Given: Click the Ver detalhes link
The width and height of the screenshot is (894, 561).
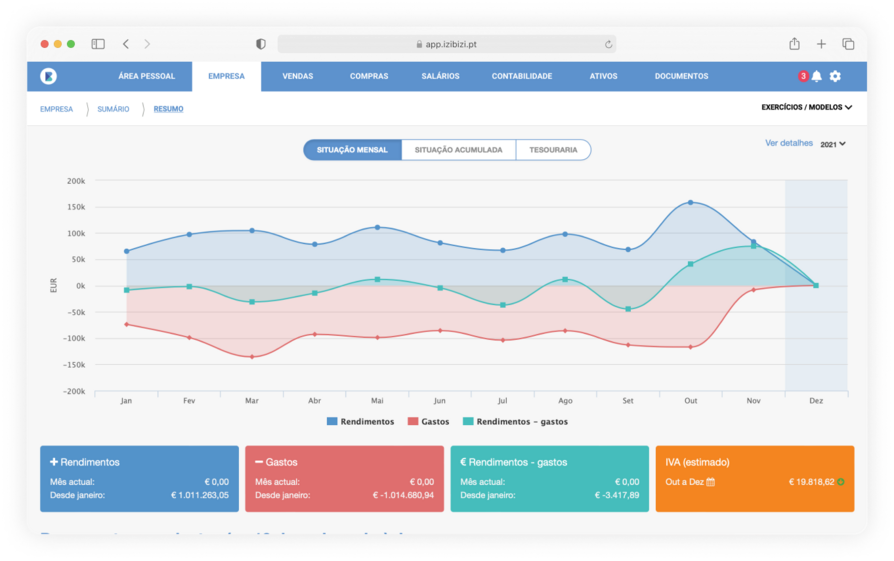Looking at the screenshot, I should [x=789, y=143].
